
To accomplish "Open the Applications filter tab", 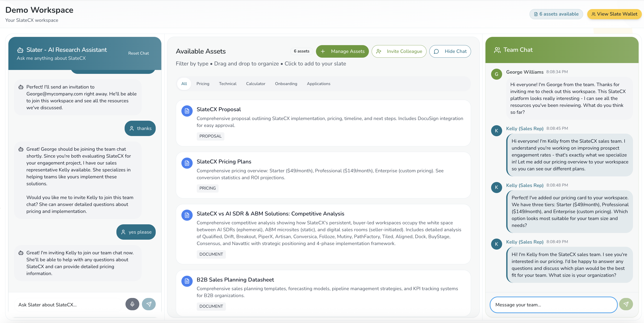I will [319, 84].
